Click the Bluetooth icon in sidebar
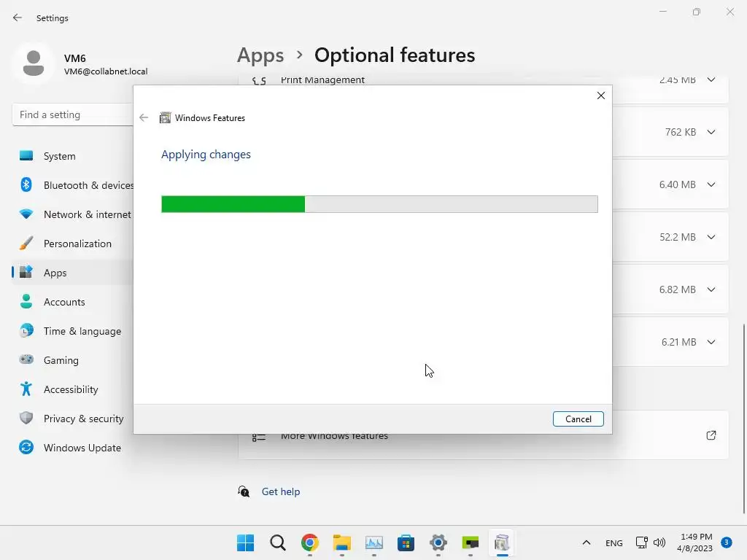This screenshot has height=560, width=747. (x=26, y=184)
